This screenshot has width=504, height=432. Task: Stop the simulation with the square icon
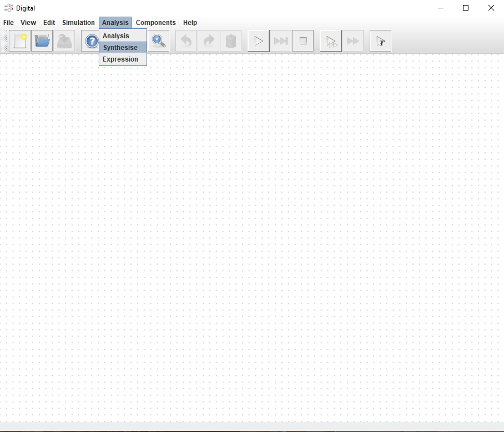(x=303, y=41)
